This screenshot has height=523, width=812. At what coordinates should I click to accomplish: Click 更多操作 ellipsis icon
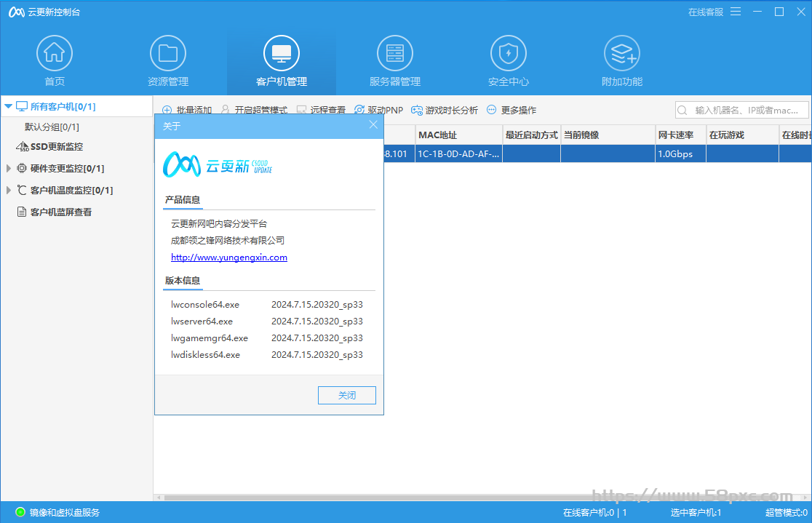click(x=491, y=110)
